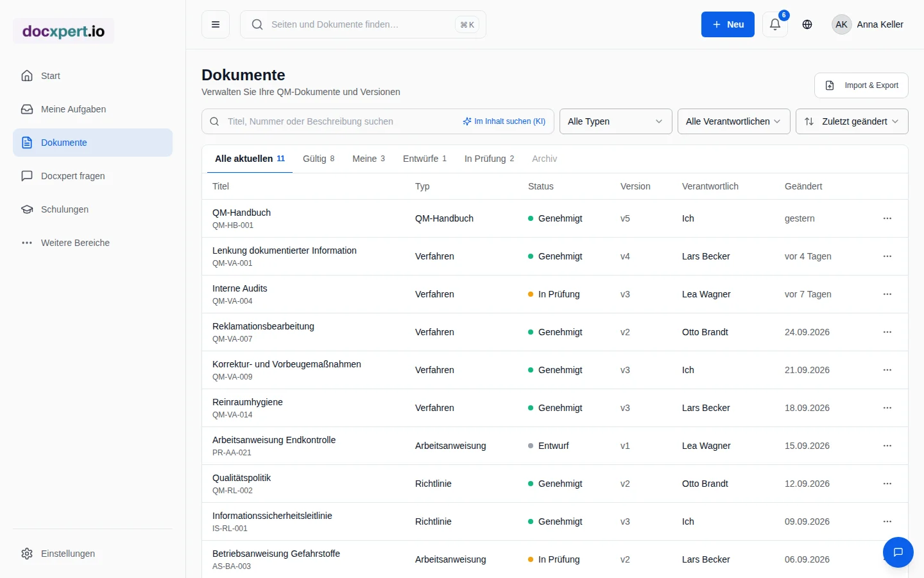Open row actions for QM-Handbuch
The width and height of the screenshot is (924, 578).
pyautogui.click(x=887, y=218)
